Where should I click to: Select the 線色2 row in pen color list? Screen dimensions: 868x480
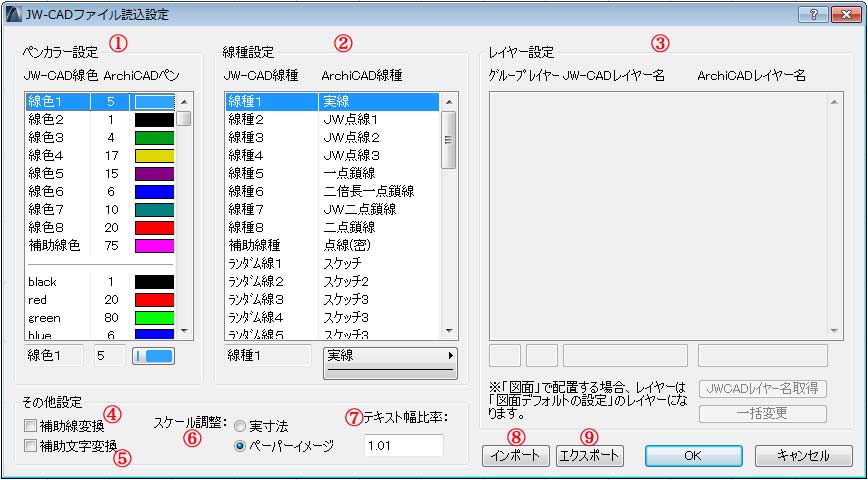coord(101,120)
